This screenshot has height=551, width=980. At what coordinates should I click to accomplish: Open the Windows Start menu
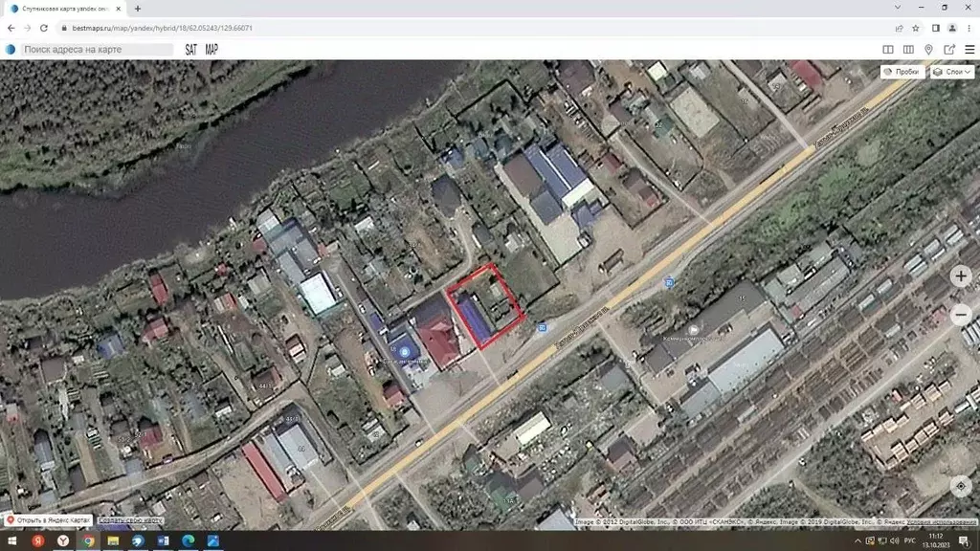11,541
